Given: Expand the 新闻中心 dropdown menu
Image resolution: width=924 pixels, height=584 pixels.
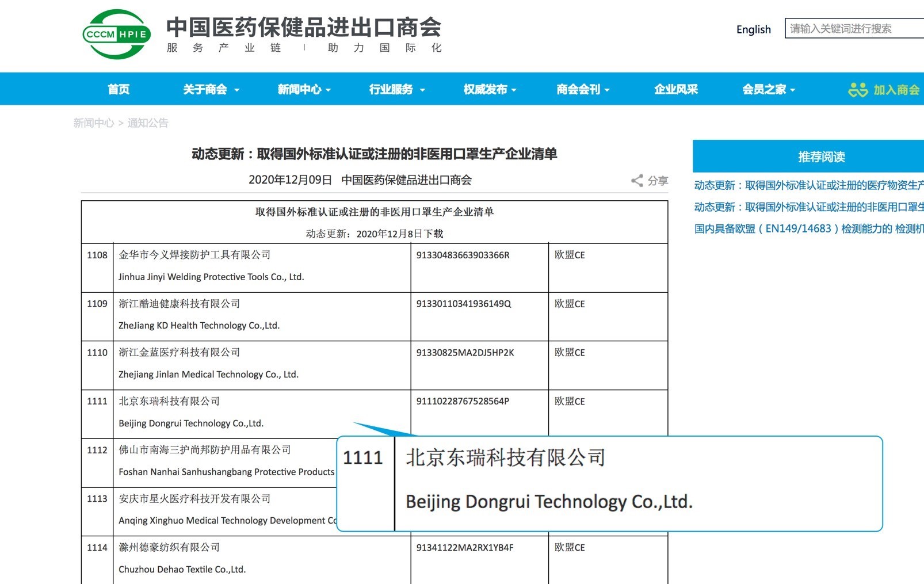Looking at the screenshot, I should coord(304,89).
